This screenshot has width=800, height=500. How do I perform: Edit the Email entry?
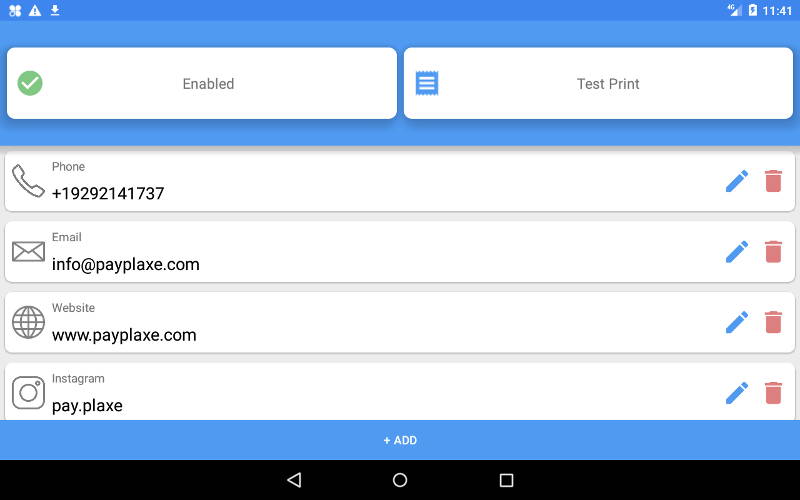coord(737,252)
